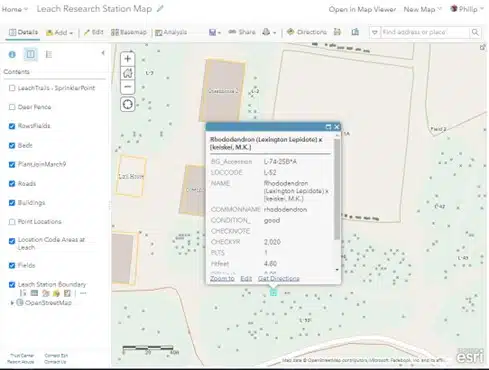Click Find my location button
Viewport: 489px width, 370px height.
click(x=128, y=104)
